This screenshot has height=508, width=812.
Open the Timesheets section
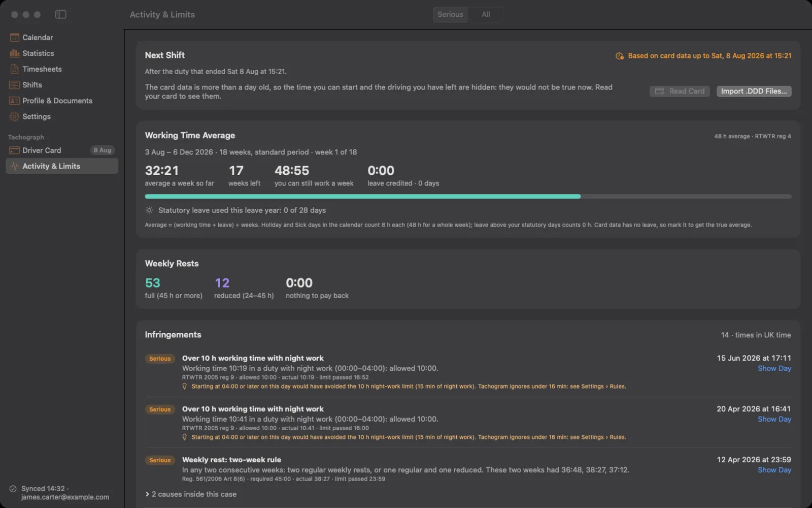click(62, 69)
